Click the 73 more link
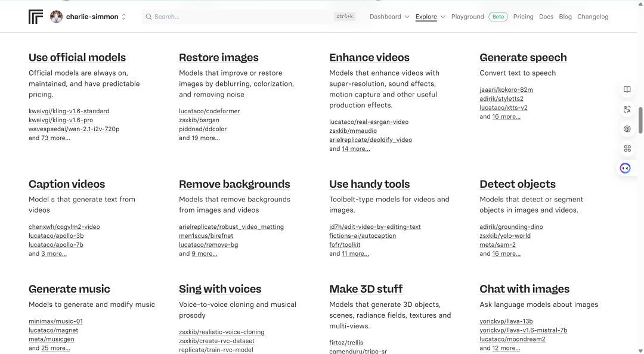Image resolution: width=644 pixels, height=354 pixels. click(55, 138)
